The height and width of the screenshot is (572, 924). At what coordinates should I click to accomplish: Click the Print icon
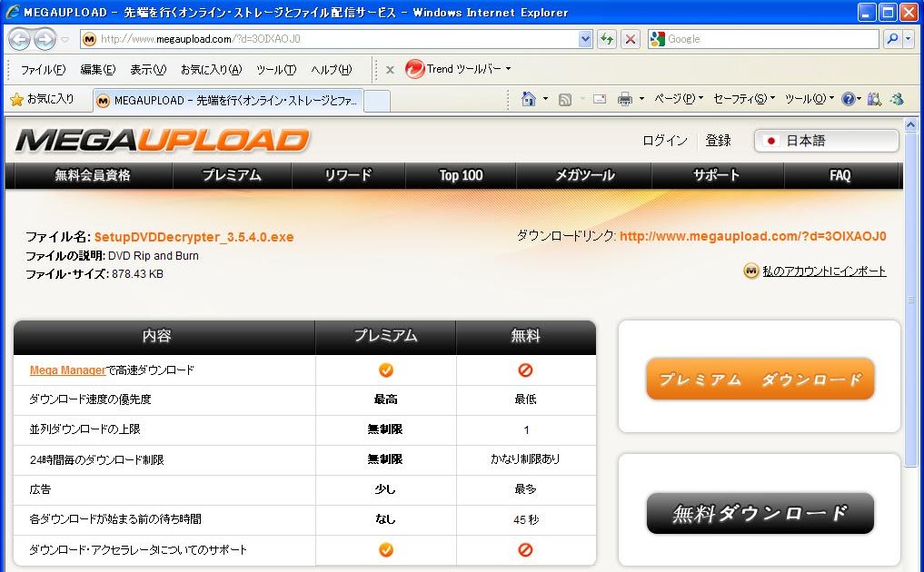point(625,99)
